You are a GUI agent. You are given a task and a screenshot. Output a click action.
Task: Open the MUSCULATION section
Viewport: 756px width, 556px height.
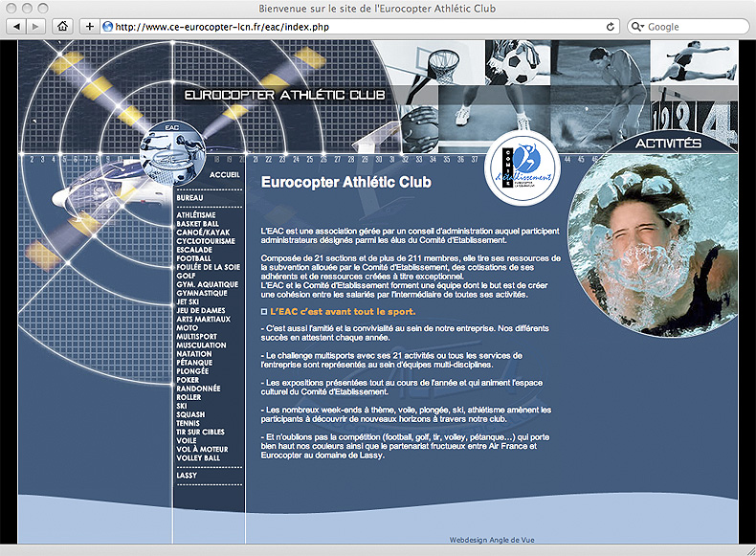[201, 345]
